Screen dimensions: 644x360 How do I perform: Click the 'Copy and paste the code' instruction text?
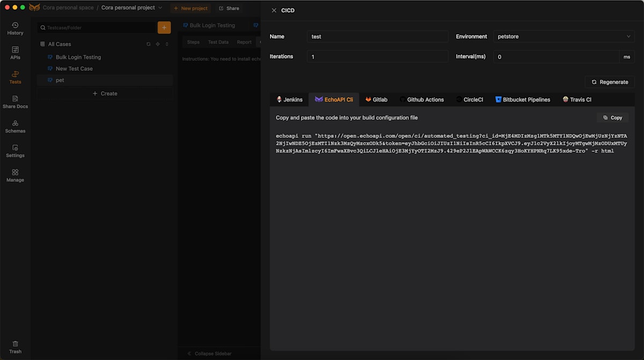click(x=347, y=117)
